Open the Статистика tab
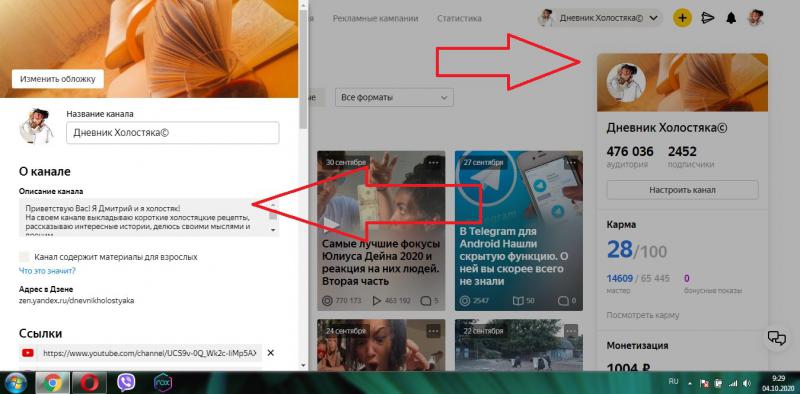Screen dimensions: 800x394 pyautogui.click(x=459, y=18)
